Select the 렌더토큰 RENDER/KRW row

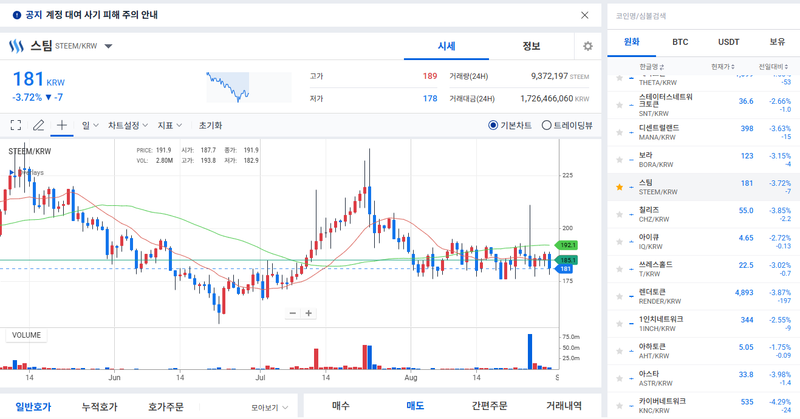704,296
